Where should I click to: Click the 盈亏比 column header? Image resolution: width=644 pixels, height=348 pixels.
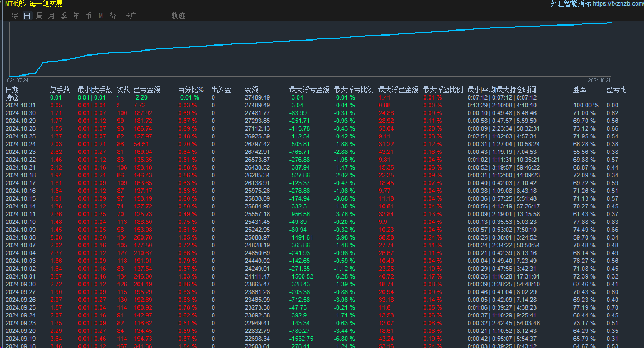click(x=617, y=90)
